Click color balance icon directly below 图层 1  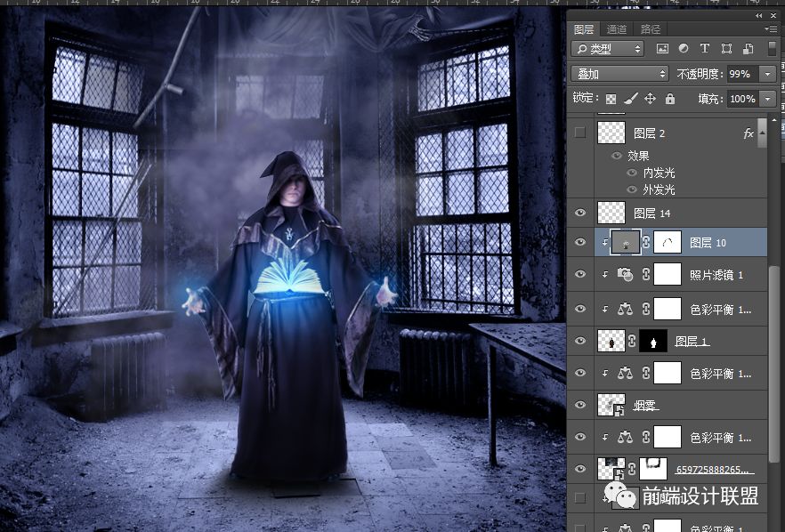(x=625, y=373)
